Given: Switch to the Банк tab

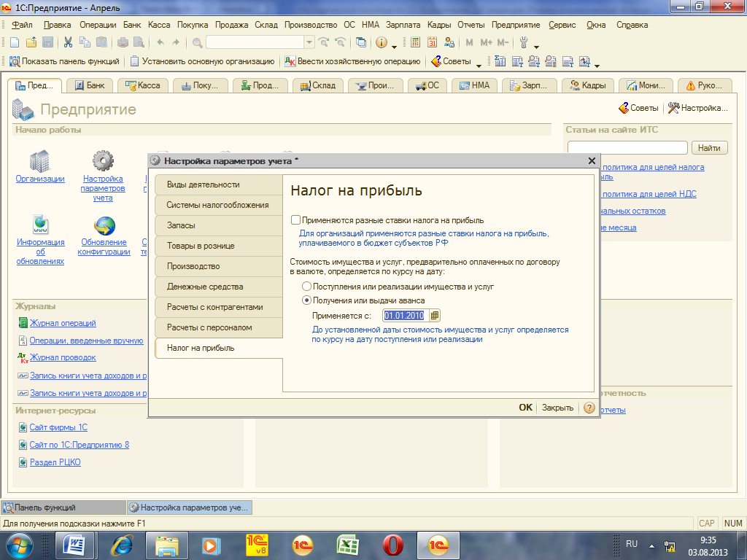Looking at the screenshot, I should coord(89,86).
